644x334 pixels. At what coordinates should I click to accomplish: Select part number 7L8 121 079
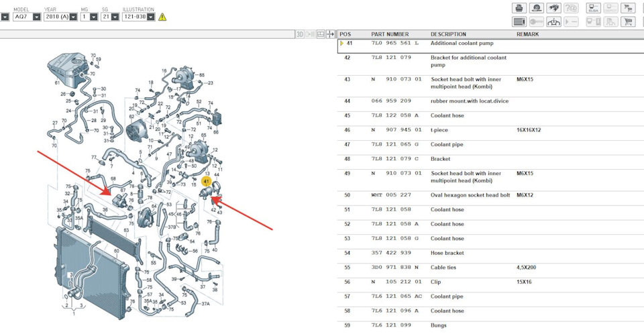[x=392, y=58]
